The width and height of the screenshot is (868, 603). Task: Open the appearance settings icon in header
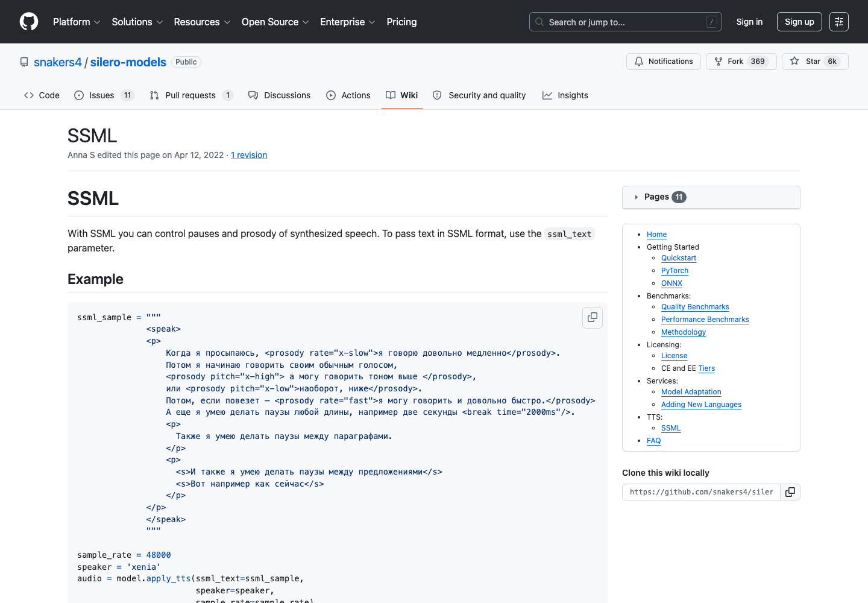(839, 22)
